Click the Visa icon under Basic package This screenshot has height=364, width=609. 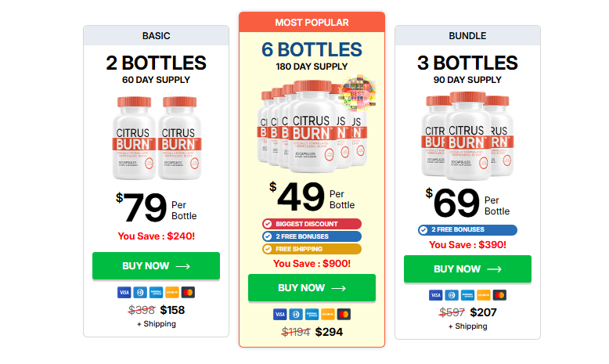[x=124, y=292]
